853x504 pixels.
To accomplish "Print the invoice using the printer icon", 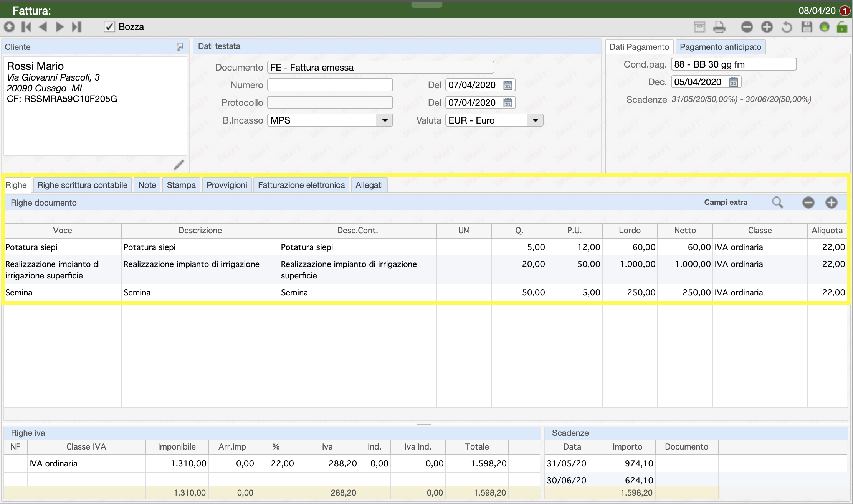I will click(719, 27).
